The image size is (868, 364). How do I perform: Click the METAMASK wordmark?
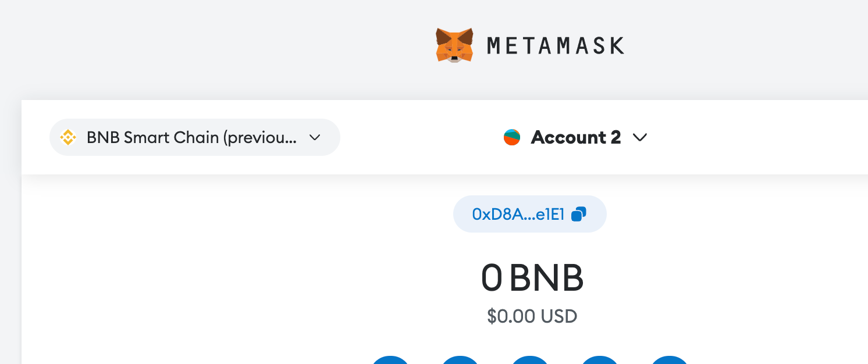tap(554, 45)
